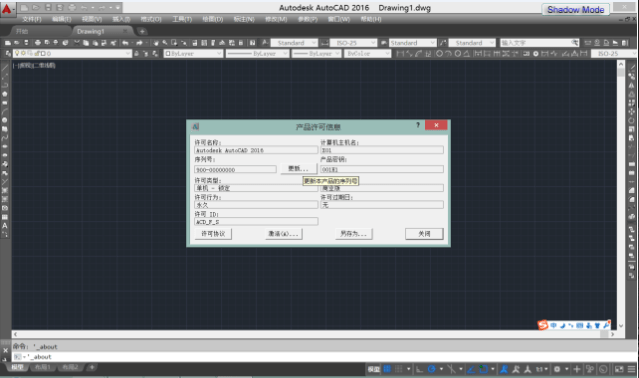Click the horizontal scrollbar right arrow

pyautogui.click(x=612, y=334)
